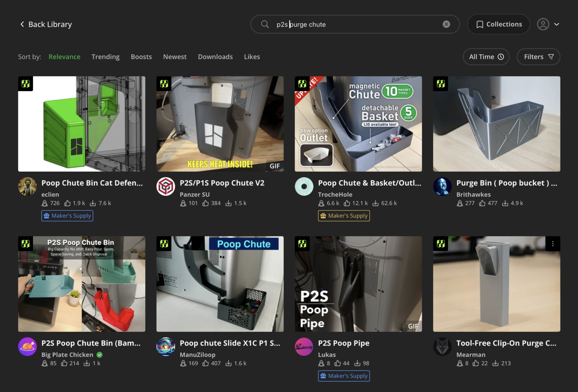Sort results by Newest

coord(175,57)
